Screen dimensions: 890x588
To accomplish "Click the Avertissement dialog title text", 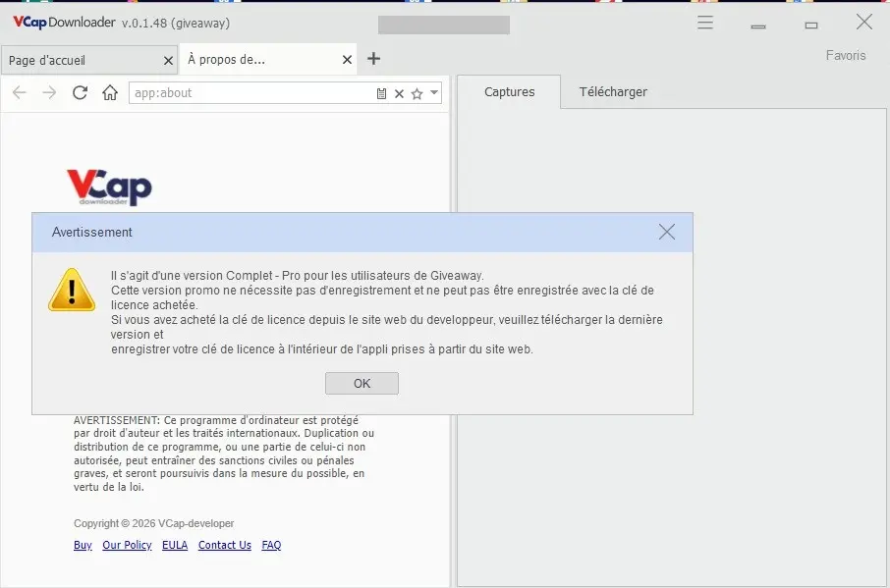I will click(x=92, y=232).
